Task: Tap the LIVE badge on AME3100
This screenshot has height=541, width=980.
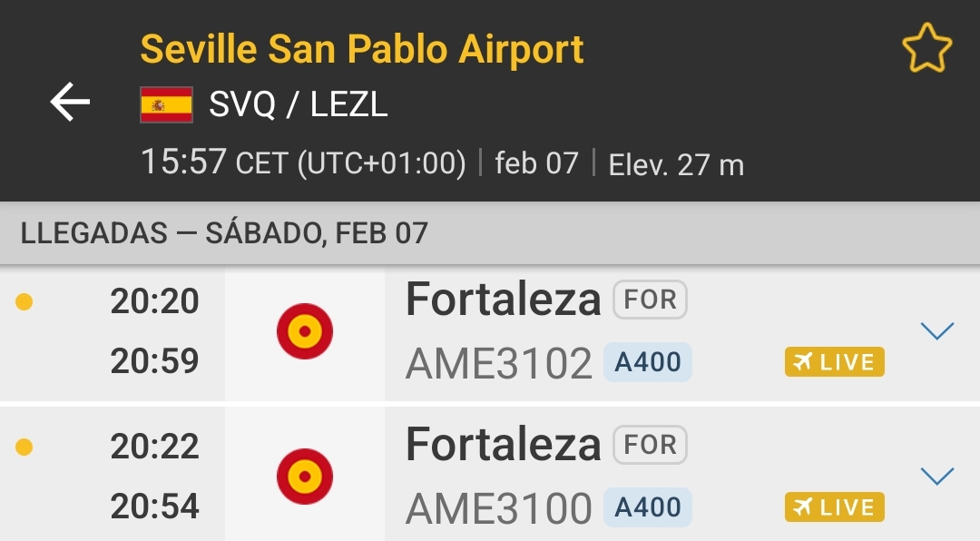Action: click(834, 507)
